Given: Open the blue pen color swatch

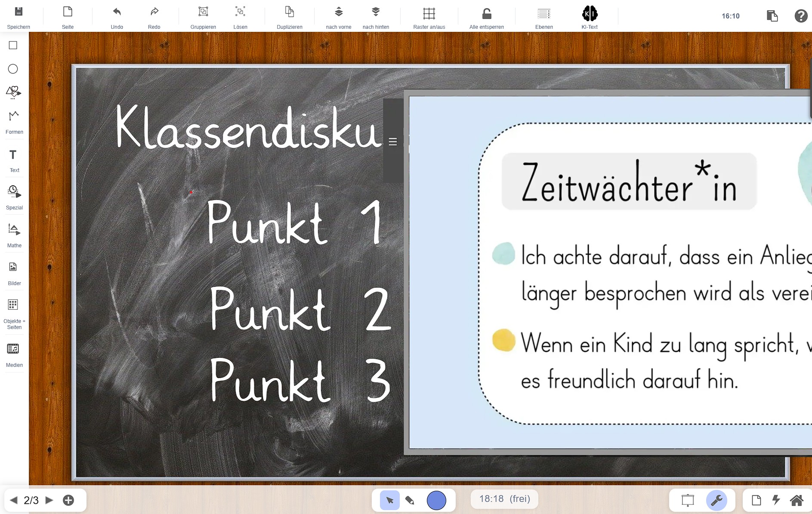Looking at the screenshot, I should 436,500.
